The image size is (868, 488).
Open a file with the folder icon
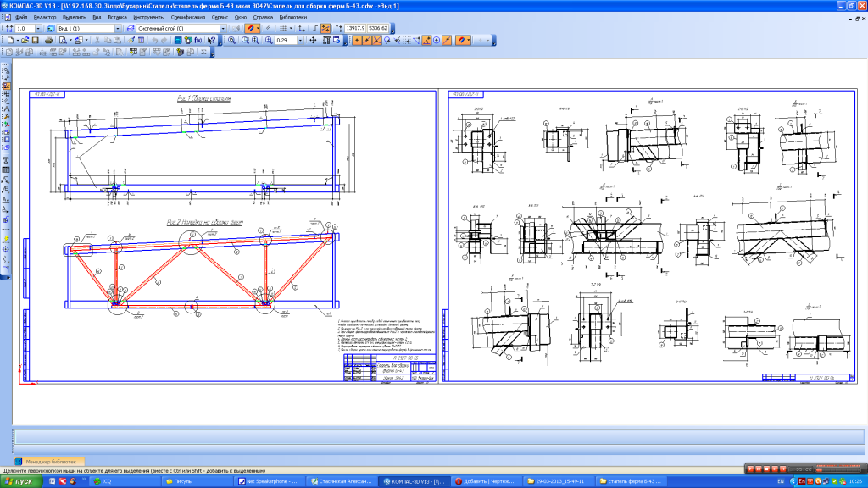click(x=25, y=41)
